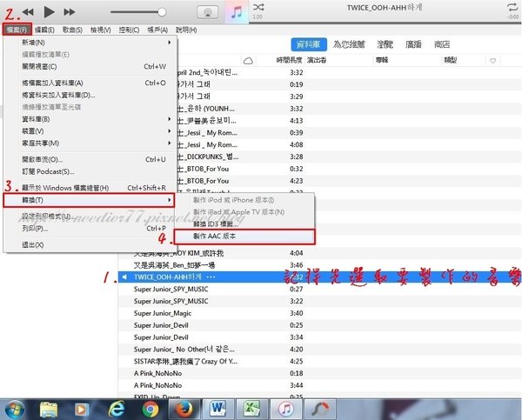Open Microsoft Excel from the taskbar

[x=252, y=409]
